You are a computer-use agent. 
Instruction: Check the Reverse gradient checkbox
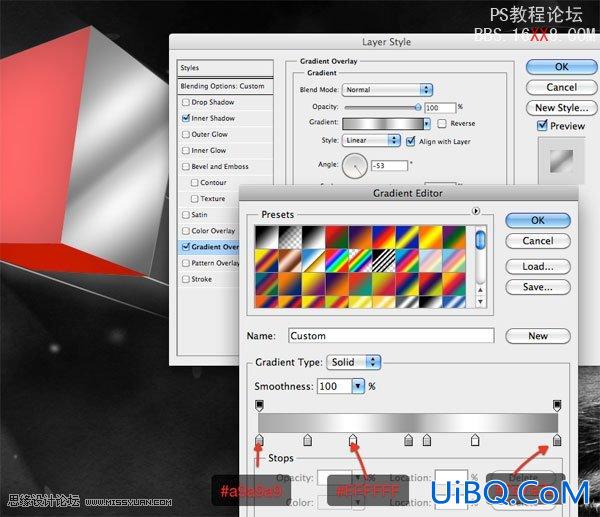(442, 124)
